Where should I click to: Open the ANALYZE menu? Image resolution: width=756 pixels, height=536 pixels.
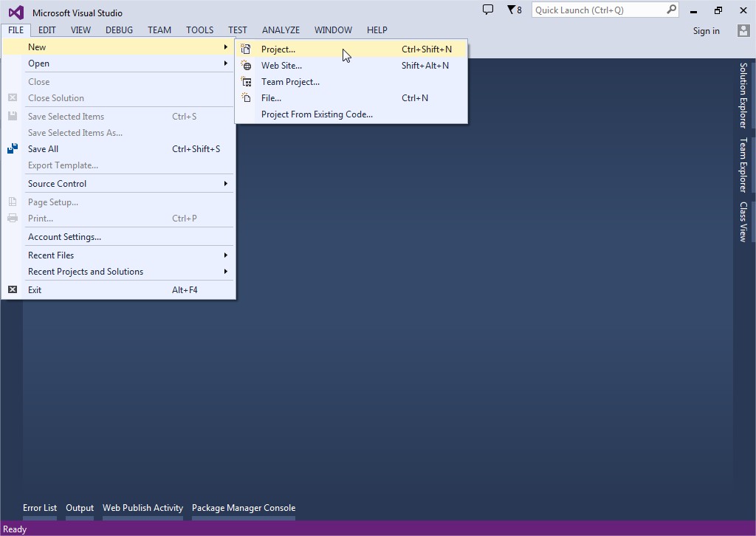281,30
